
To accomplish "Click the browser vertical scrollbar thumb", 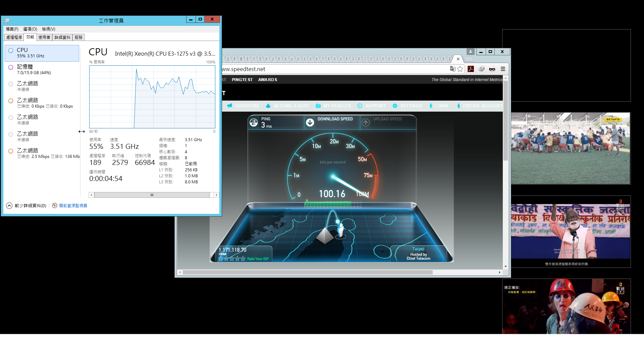I will (505, 121).
